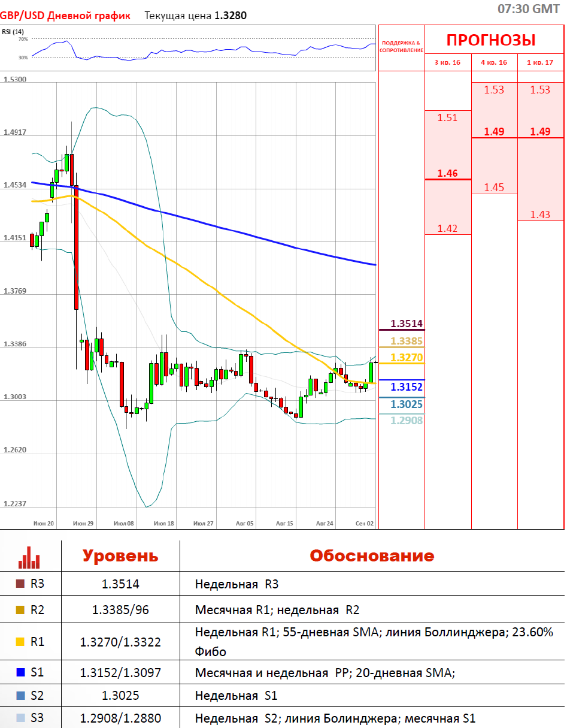
Task: Click the 'ПОДДЕРЖКА & СОПРОТИВЛЕНИЕ' header
Action: (402, 47)
